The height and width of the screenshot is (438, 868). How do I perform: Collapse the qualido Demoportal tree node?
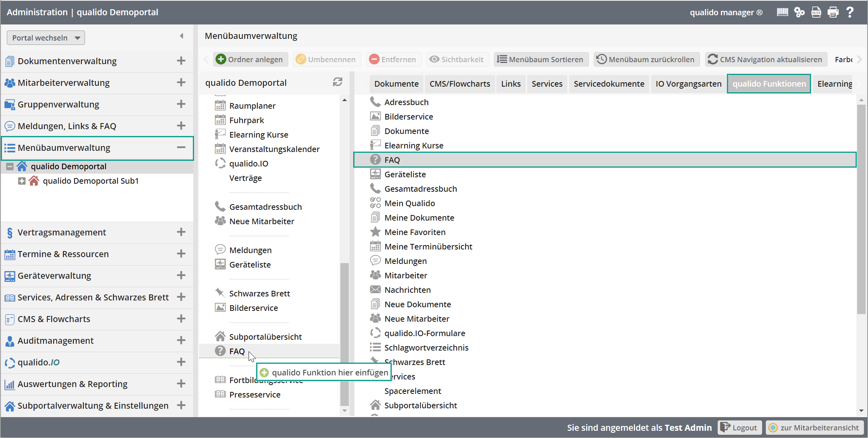pyautogui.click(x=10, y=166)
